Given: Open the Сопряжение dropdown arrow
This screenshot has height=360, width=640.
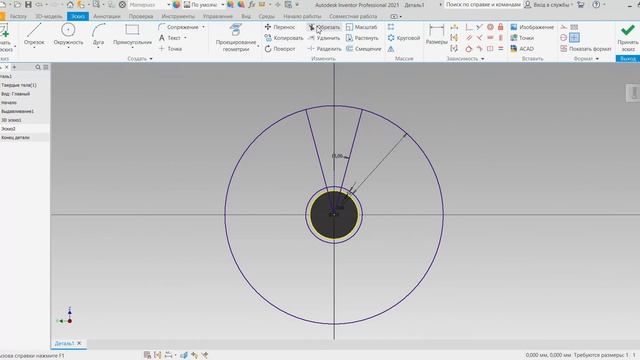Looking at the screenshot, I should (203, 27).
